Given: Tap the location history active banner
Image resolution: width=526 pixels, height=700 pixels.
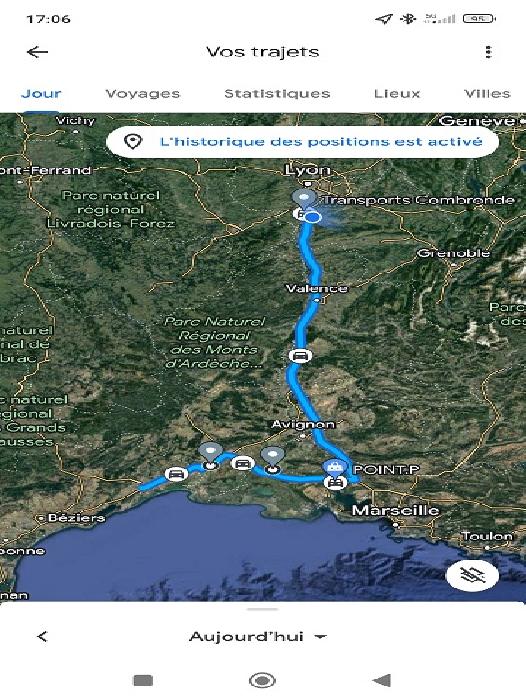Looking at the screenshot, I should tap(302, 142).
